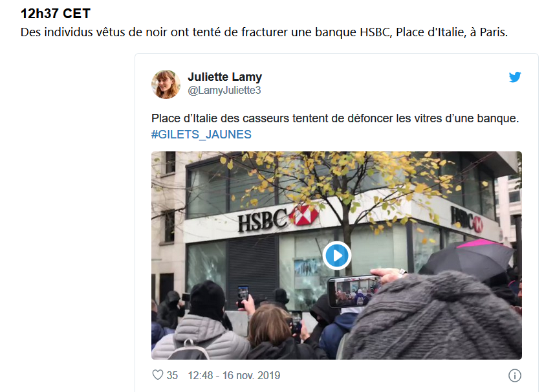This screenshot has width=544, height=392.
Task: Click the sentence about the HSBC bank
Action: tap(264, 32)
